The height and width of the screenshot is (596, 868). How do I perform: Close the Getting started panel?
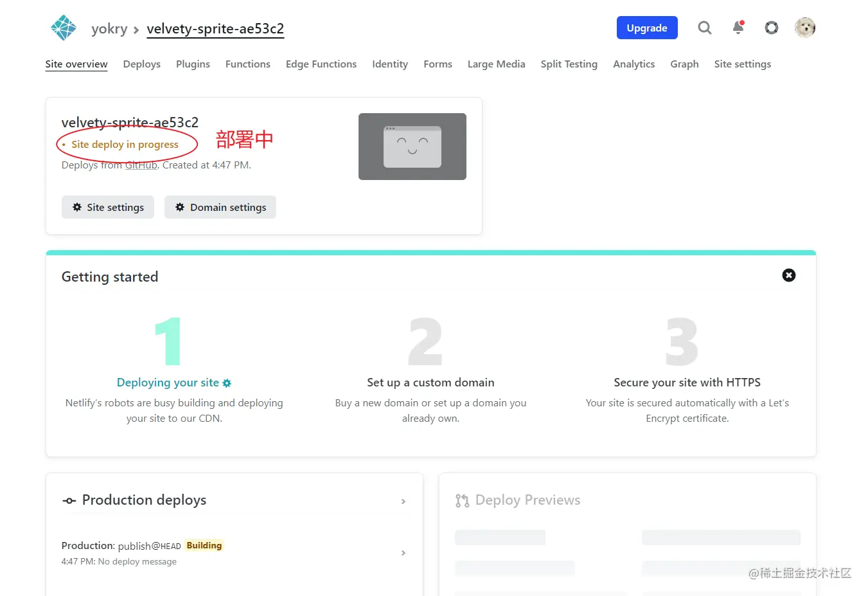[x=789, y=275]
